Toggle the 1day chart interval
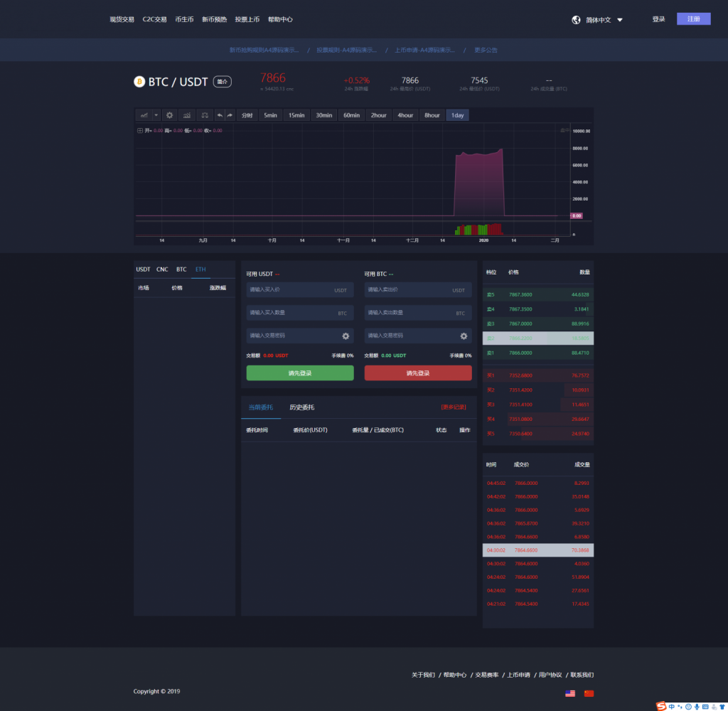728x711 pixels. tap(457, 115)
